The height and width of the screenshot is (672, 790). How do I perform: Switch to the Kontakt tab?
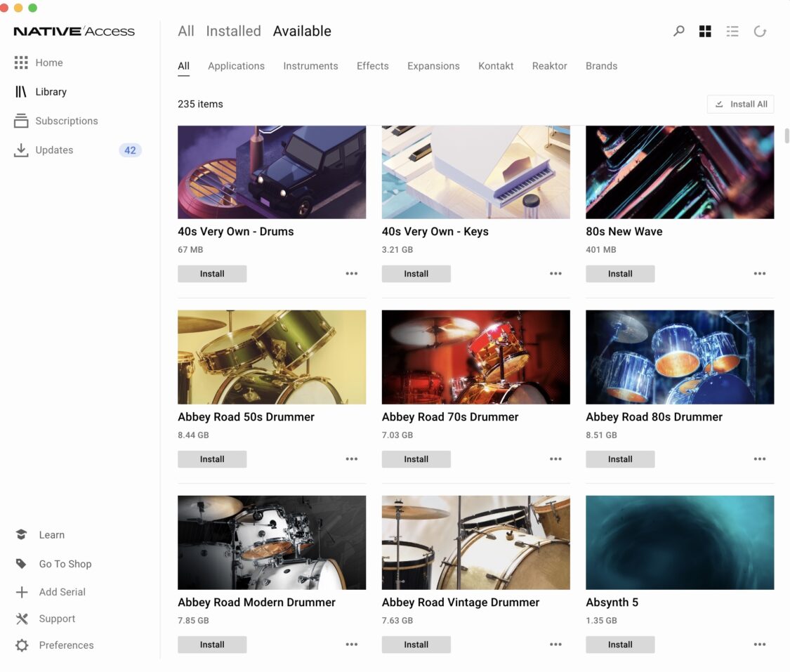coord(496,66)
